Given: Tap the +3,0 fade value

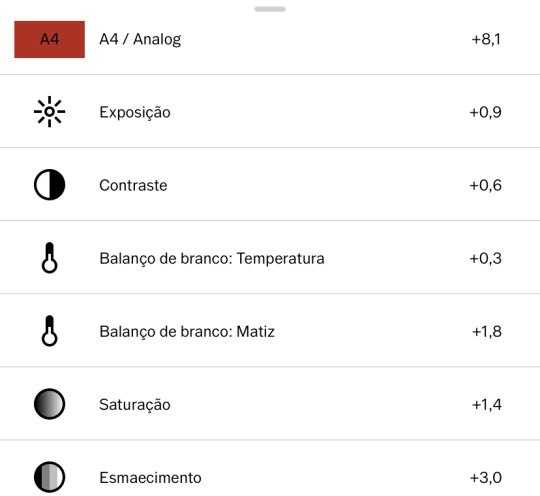Looking at the screenshot, I should point(485,478).
